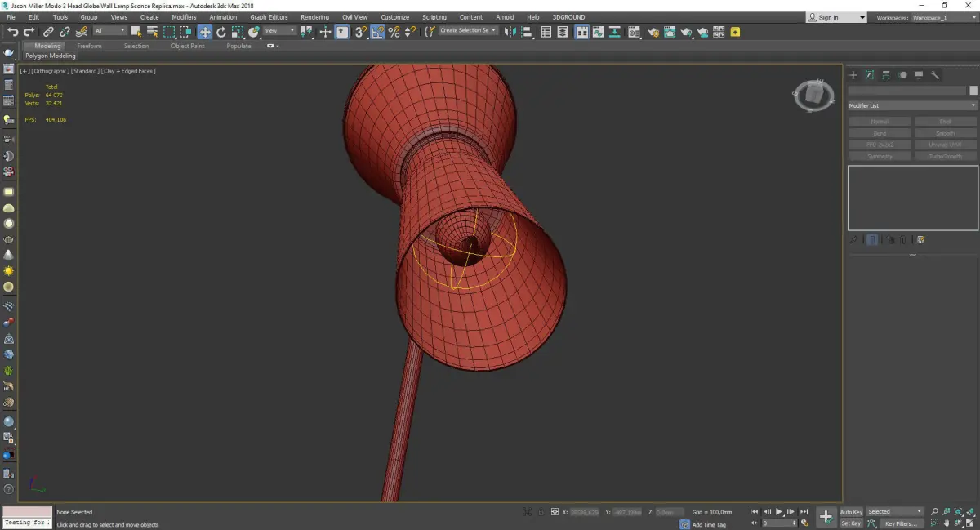Open the Hierarchy tab in command panel
The width and height of the screenshot is (980, 530).
point(886,75)
